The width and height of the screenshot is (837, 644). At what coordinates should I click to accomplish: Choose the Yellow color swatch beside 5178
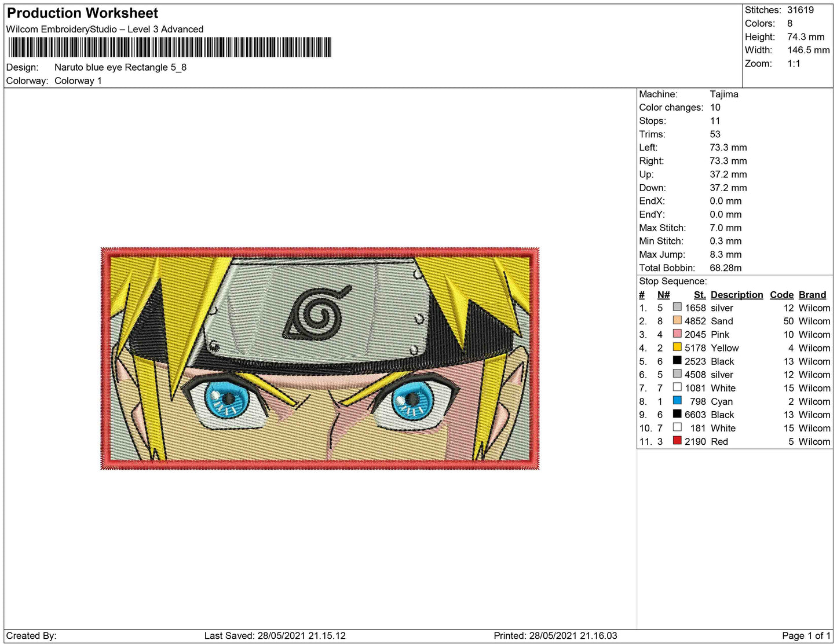click(677, 347)
